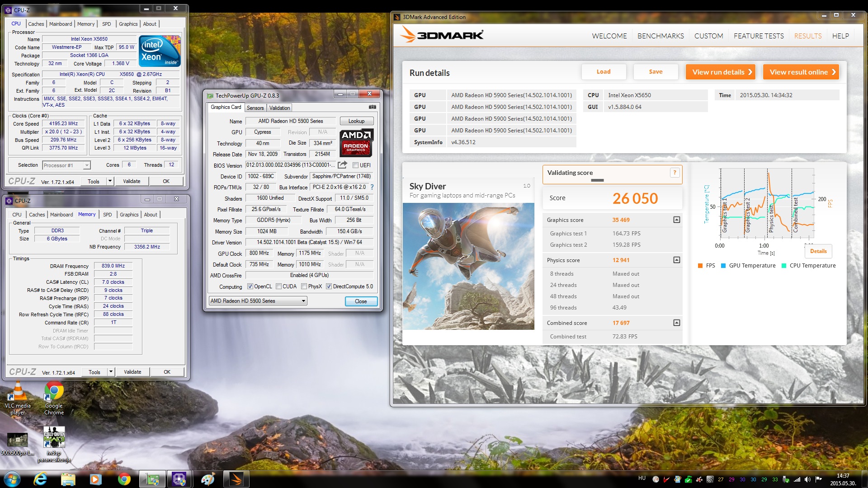Click Safely Remove Hardware tray icon
Image resolution: width=868 pixels, height=488 pixels.
pyautogui.click(x=786, y=479)
